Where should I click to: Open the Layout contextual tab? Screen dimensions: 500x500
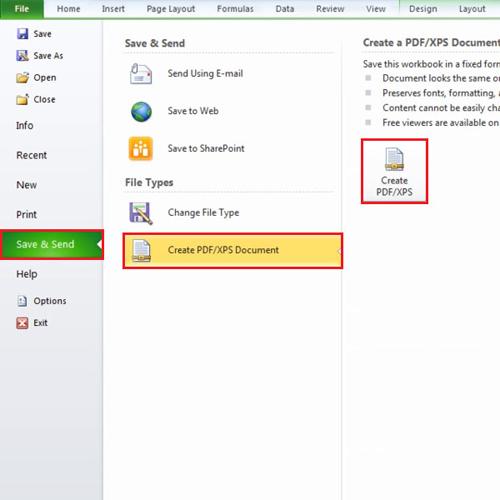(x=472, y=9)
